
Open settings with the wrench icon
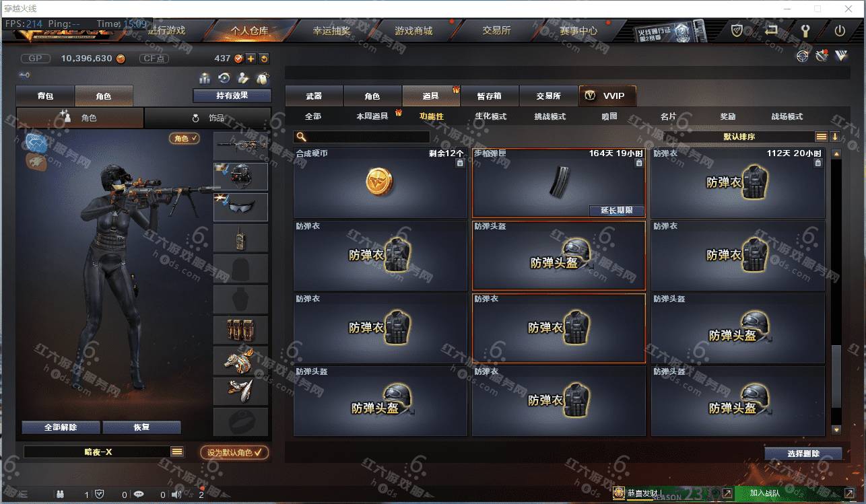[x=805, y=30]
